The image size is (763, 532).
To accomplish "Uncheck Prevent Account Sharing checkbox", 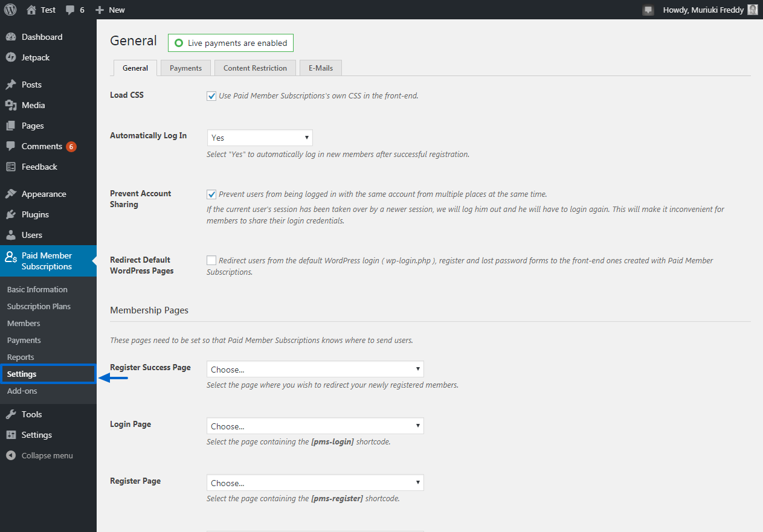I will (x=211, y=194).
